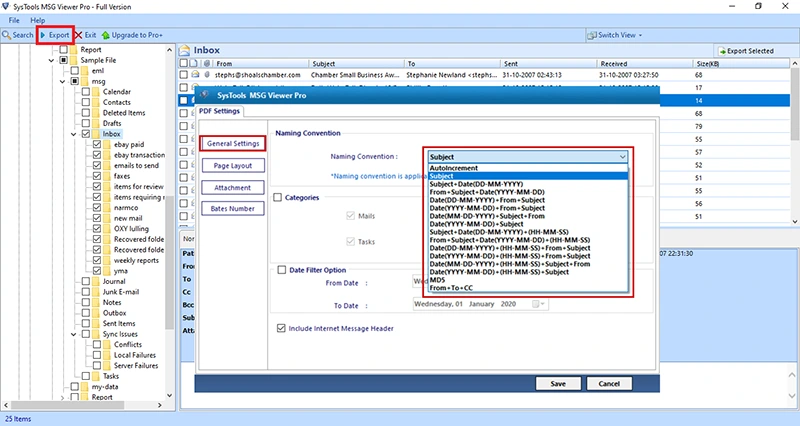Toggle Include Internet Message Header checkbox

281,328
